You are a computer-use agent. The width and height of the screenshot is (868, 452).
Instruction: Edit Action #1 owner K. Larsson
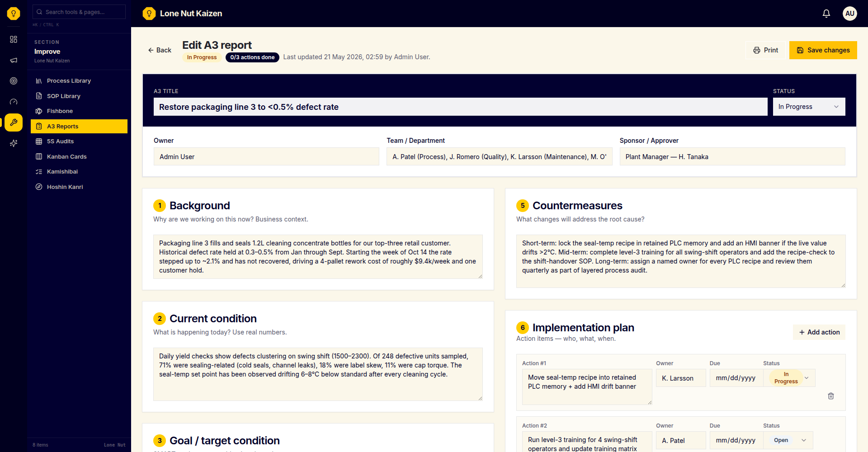click(x=681, y=378)
